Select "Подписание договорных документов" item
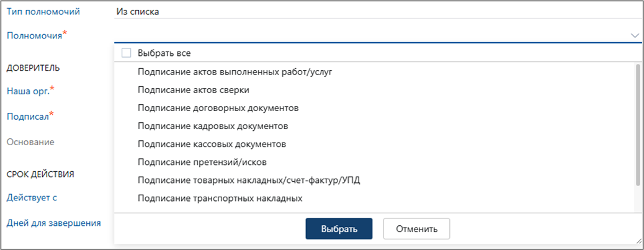Viewport: 644px width, 250px height. coord(218,108)
